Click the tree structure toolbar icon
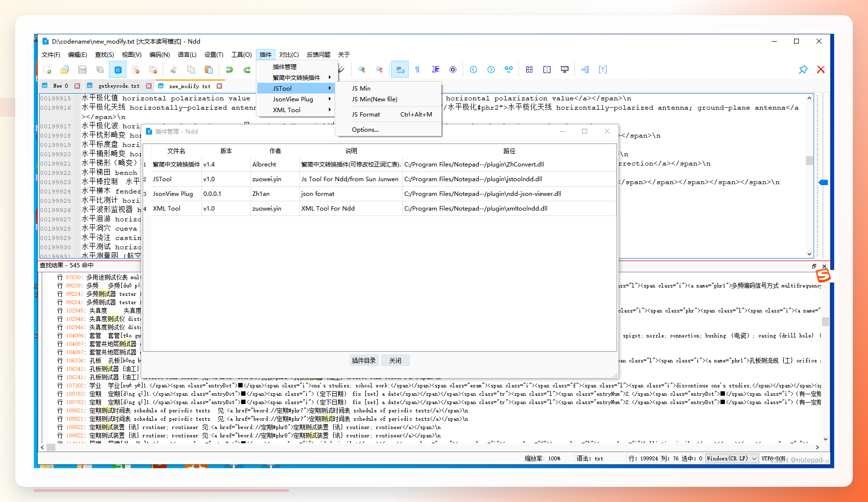 [x=585, y=70]
